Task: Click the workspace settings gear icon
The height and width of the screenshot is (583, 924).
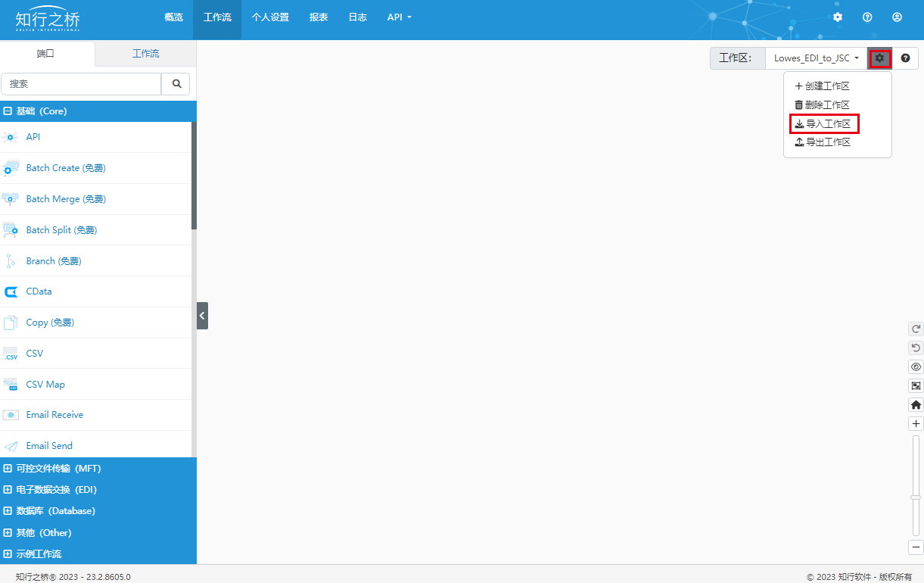Action: pos(879,58)
